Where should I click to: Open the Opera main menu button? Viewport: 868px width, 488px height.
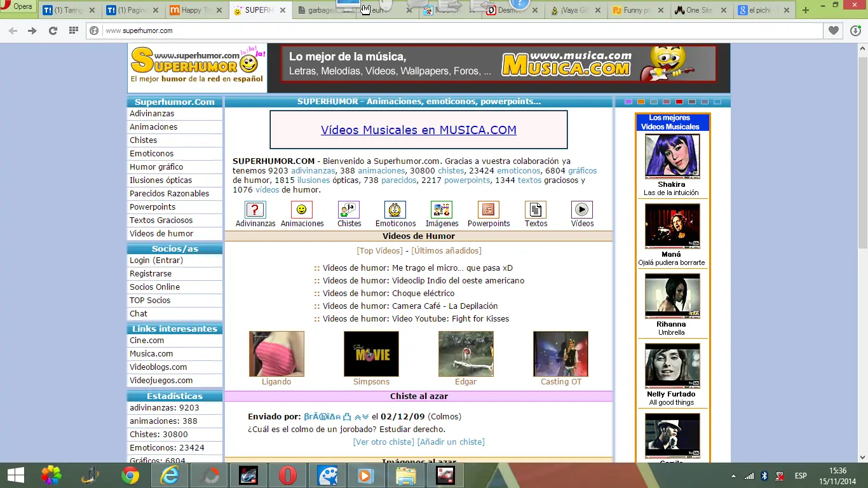(x=17, y=6)
